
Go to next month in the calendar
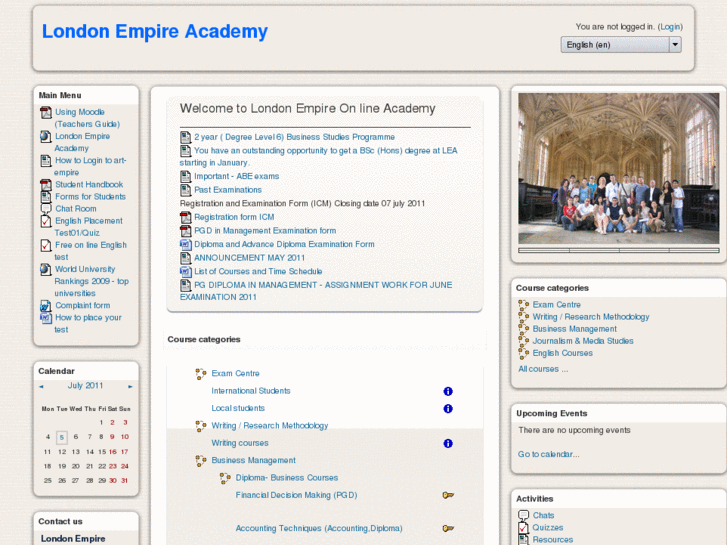click(x=130, y=386)
